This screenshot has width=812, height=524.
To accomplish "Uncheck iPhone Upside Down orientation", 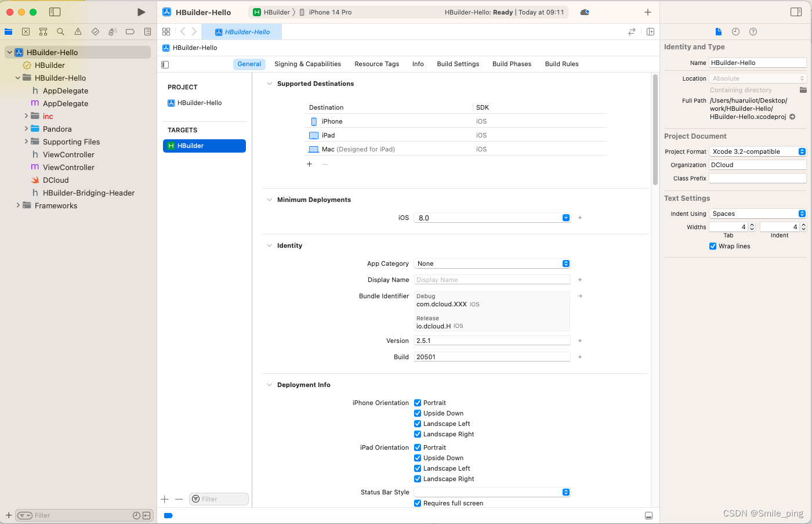I will [x=418, y=413].
